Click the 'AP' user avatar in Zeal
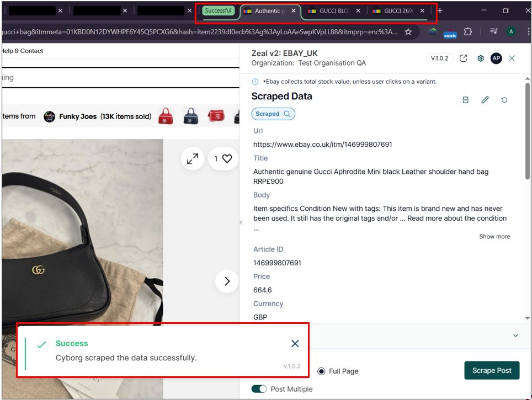532x400 pixels. coord(496,58)
